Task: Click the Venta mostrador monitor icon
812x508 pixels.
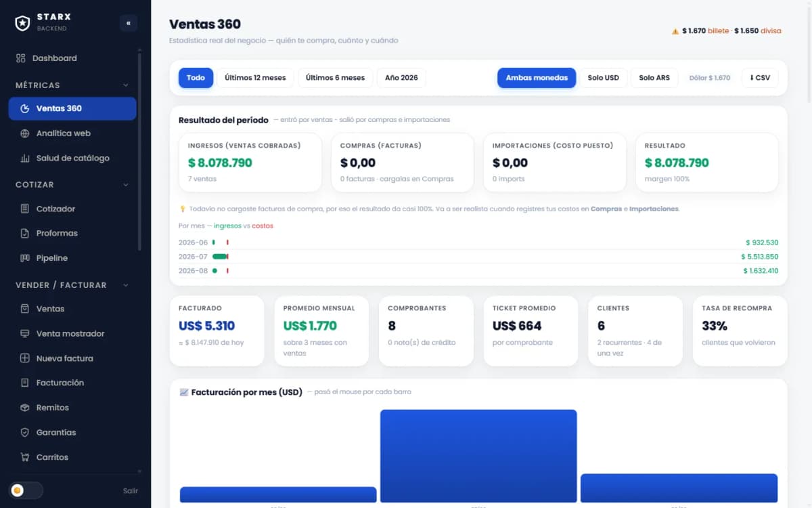Action: 25,333
